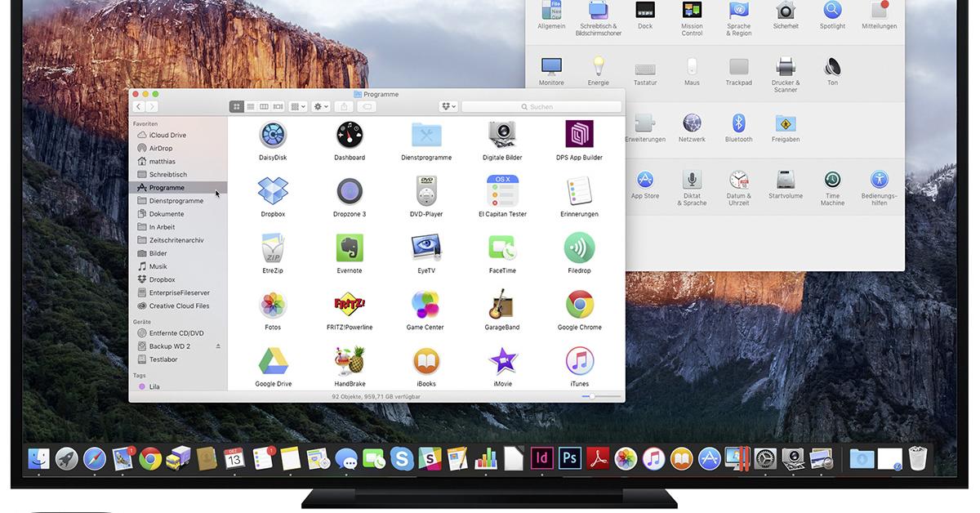The image size is (980, 513).
Task: Switch Finder to column view
Action: coord(264,107)
